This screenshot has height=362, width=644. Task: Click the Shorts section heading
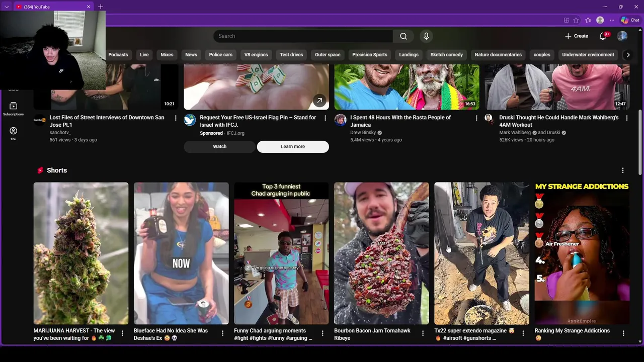[x=57, y=170]
